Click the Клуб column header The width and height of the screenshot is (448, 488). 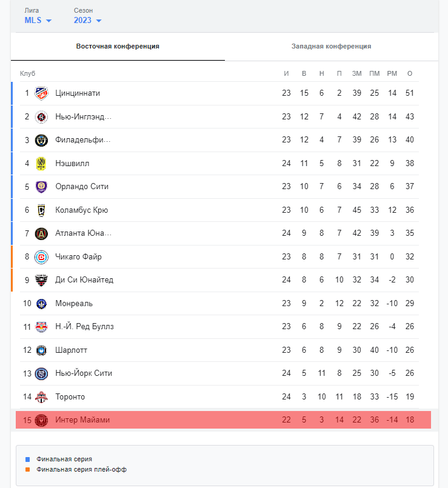(x=27, y=73)
